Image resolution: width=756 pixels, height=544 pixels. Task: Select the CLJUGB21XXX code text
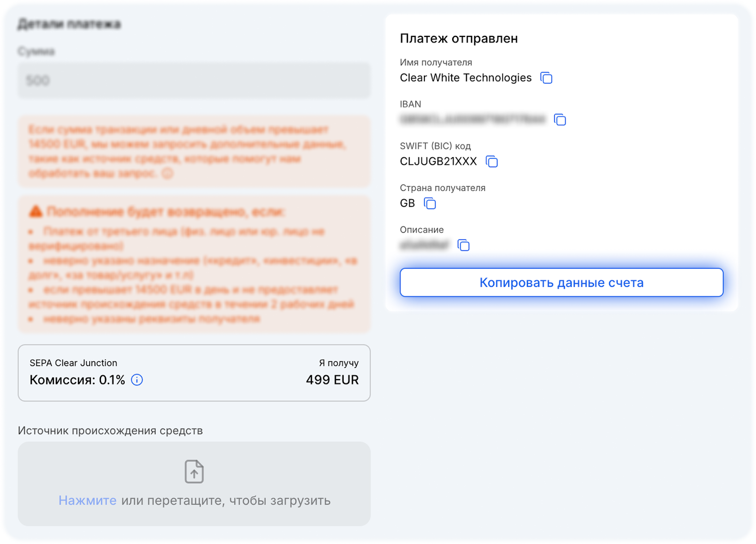pyautogui.click(x=438, y=161)
